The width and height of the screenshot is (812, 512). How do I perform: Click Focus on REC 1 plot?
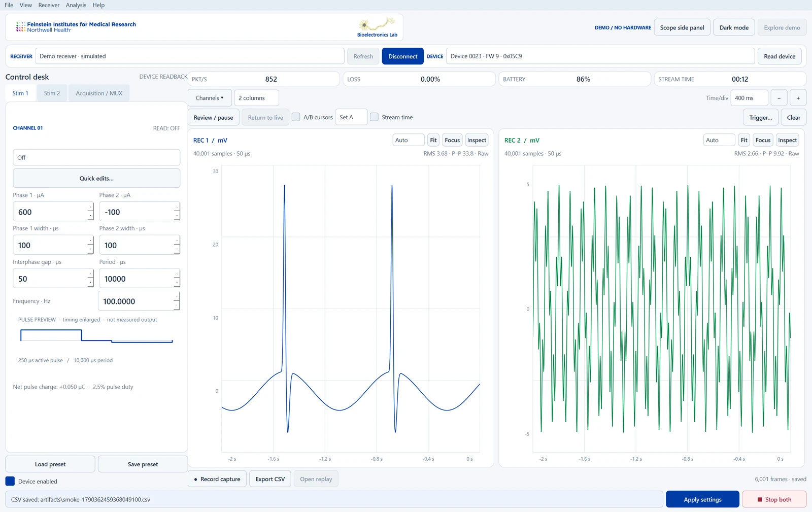(452, 140)
